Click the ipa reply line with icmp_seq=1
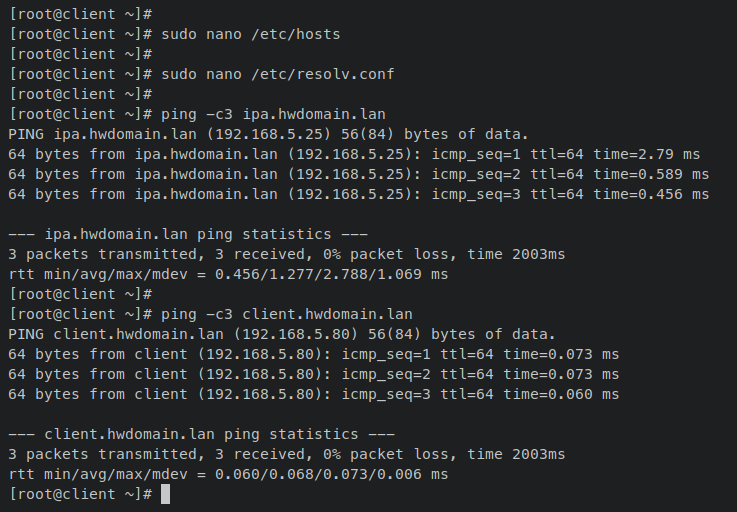 [354, 154]
